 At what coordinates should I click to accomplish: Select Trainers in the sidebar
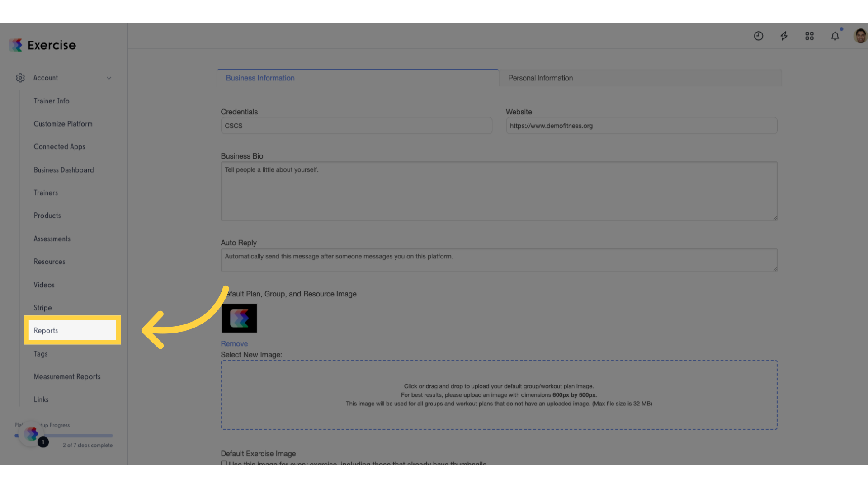coord(46,192)
